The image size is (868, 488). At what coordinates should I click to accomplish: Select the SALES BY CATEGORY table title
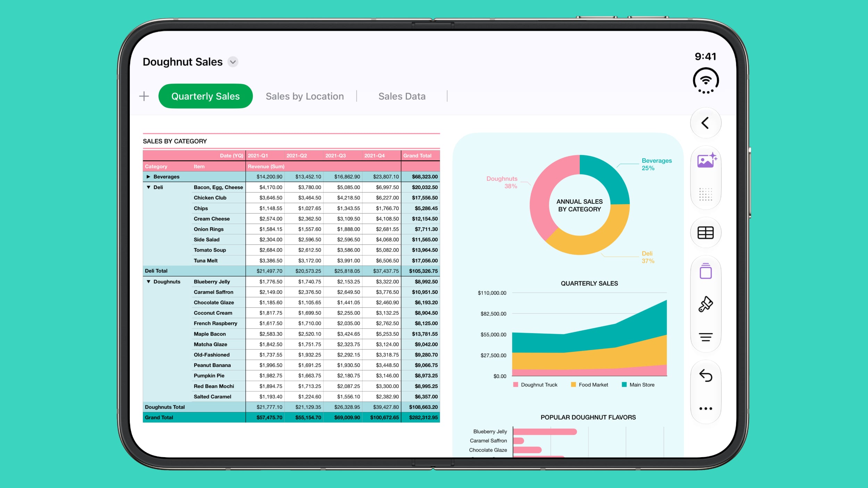coord(175,141)
